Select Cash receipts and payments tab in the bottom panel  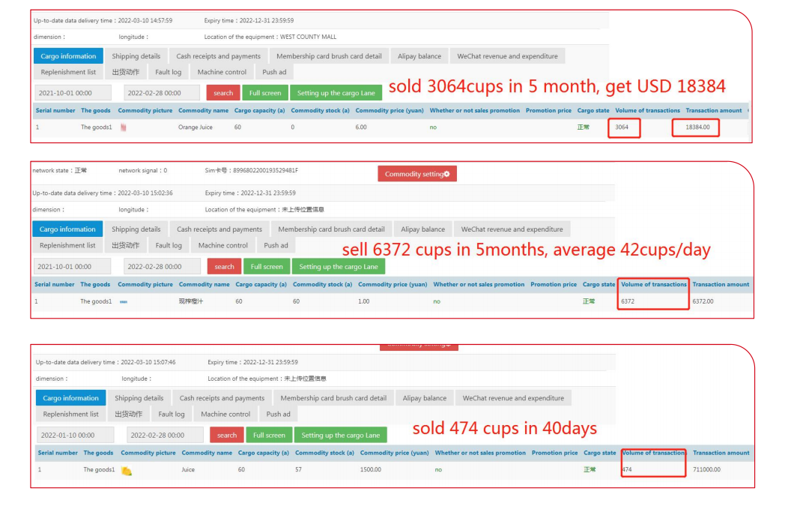pos(222,398)
